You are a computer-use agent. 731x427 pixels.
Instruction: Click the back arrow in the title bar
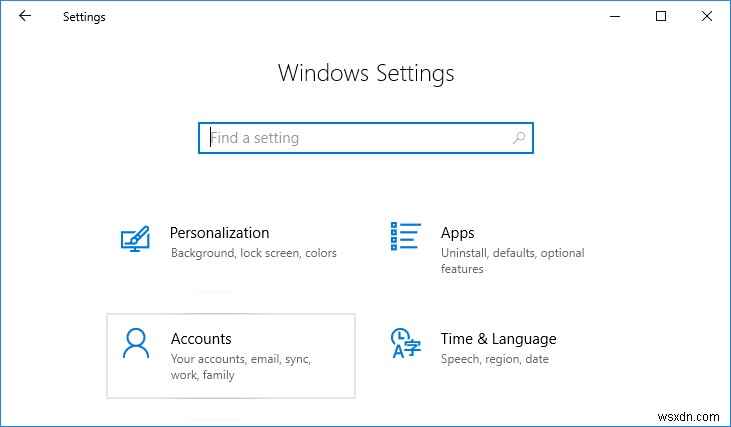(x=25, y=16)
